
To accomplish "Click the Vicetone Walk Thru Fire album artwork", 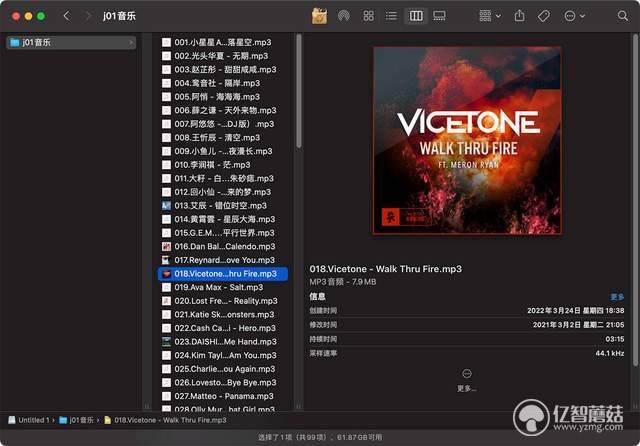I will click(x=467, y=141).
